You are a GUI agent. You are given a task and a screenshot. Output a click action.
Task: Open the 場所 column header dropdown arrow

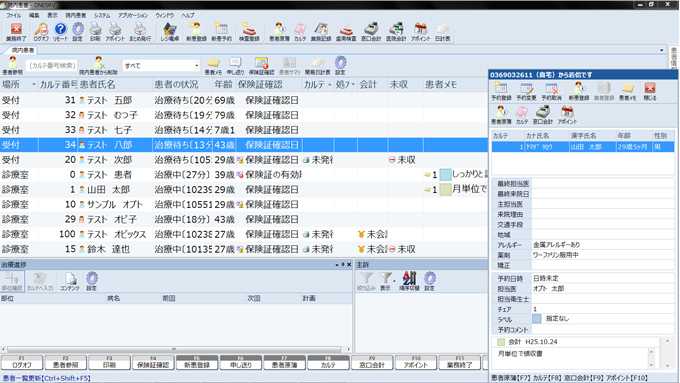point(33,85)
